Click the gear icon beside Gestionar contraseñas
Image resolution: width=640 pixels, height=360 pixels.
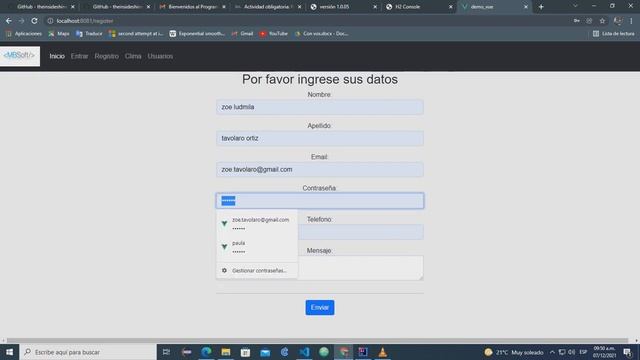(224, 270)
